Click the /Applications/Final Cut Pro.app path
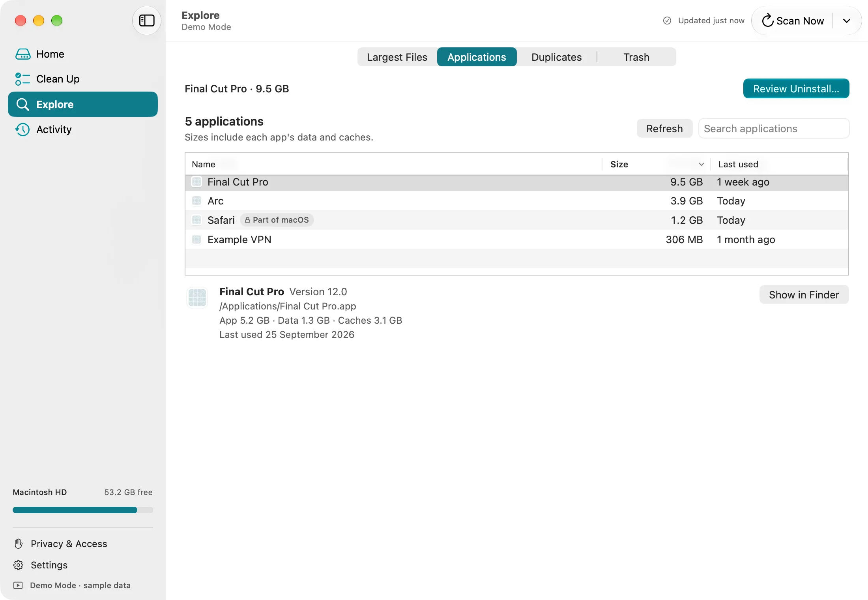This screenshot has height=600, width=868. [x=288, y=306]
